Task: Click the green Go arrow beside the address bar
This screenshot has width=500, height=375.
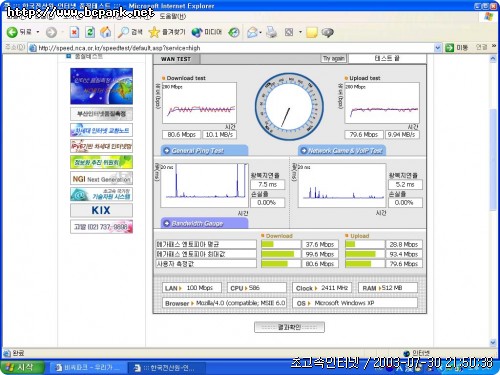Action: tap(450, 48)
